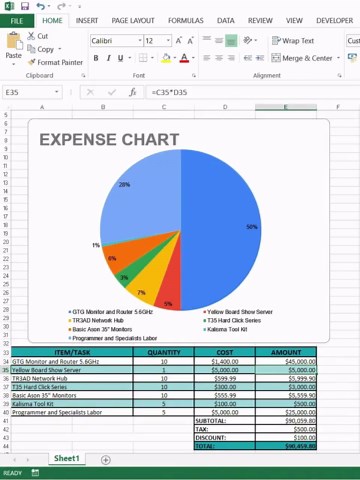Click Merge & Center button
The height and width of the screenshot is (480, 360).
302,58
